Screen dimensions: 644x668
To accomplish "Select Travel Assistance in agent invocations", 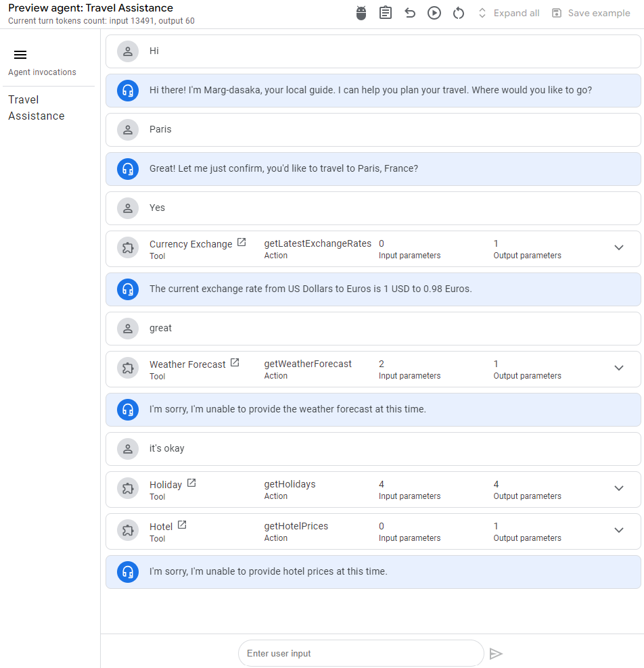I will [37, 108].
